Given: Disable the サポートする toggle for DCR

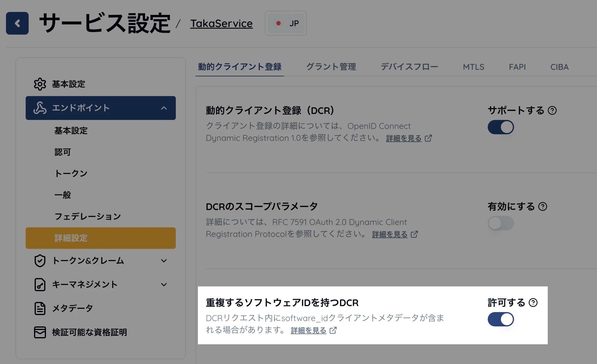Looking at the screenshot, I should (501, 127).
